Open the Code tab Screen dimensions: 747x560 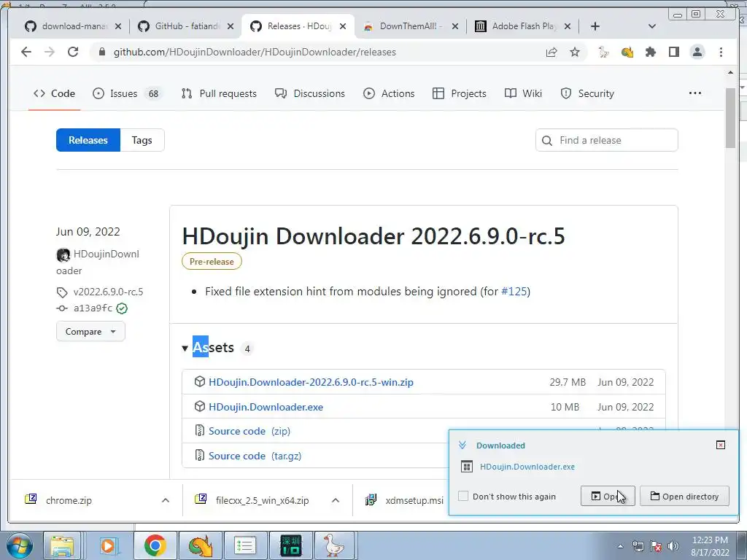pyautogui.click(x=54, y=93)
